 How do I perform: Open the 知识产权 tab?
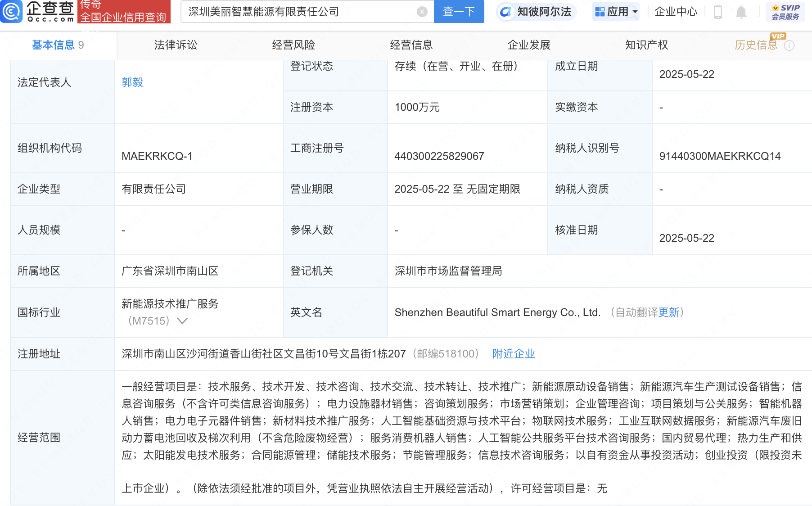pyautogui.click(x=647, y=45)
